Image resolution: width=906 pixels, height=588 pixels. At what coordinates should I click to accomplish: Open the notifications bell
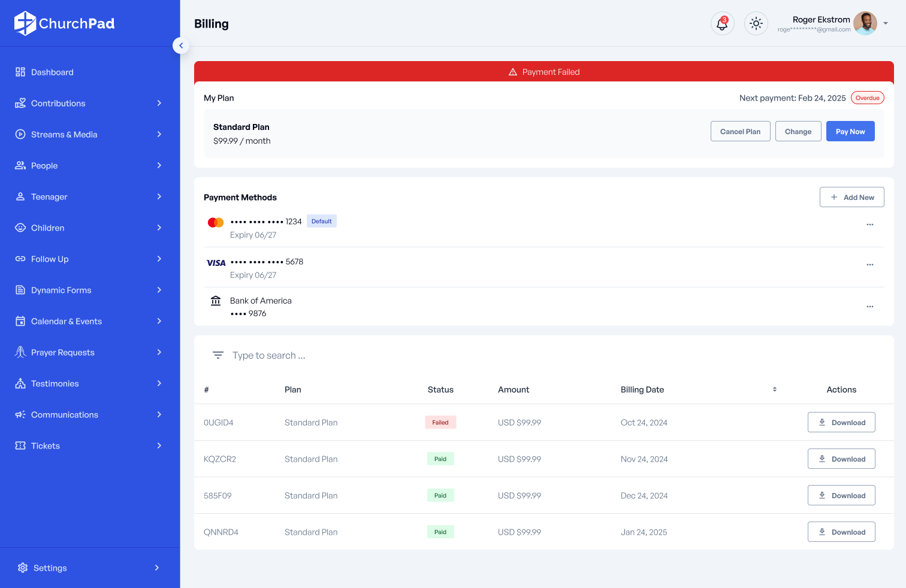(x=722, y=24)
